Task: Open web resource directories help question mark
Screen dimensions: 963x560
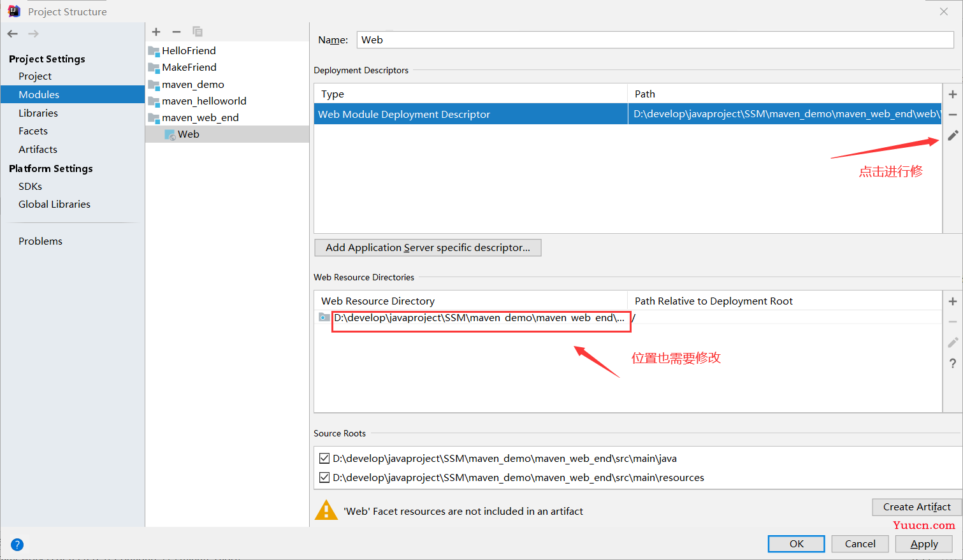Action: 953,363
